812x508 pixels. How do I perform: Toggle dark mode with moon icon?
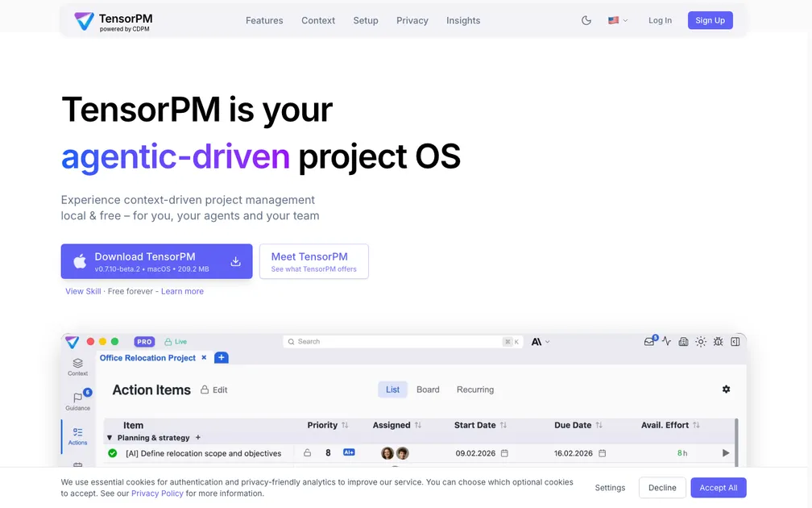[586, 20]
